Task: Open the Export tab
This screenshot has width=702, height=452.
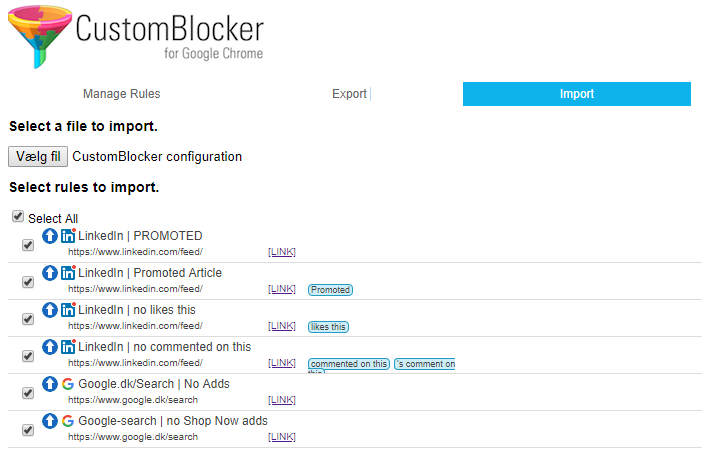Action: click(x=349, y=94)
